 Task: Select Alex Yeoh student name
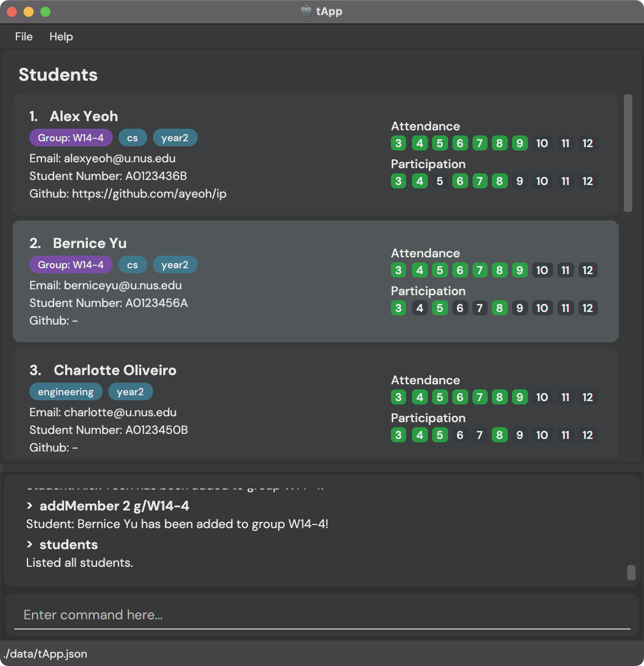coord(84,116)
